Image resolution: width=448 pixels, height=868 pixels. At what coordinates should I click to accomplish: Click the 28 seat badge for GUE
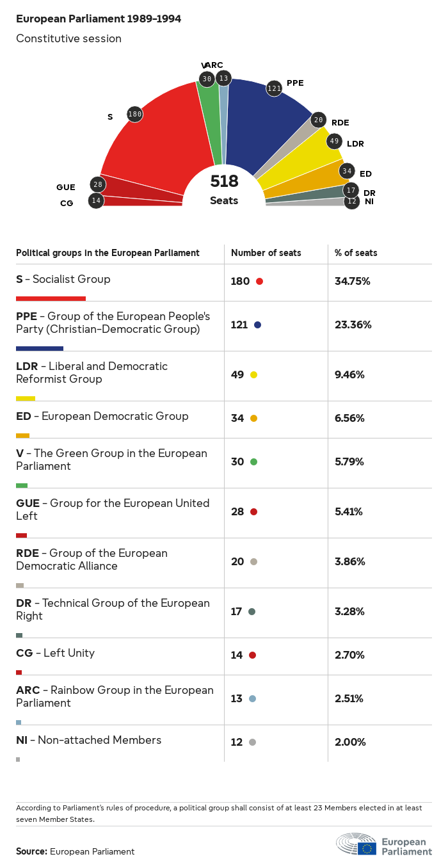(x=98, y=185)
